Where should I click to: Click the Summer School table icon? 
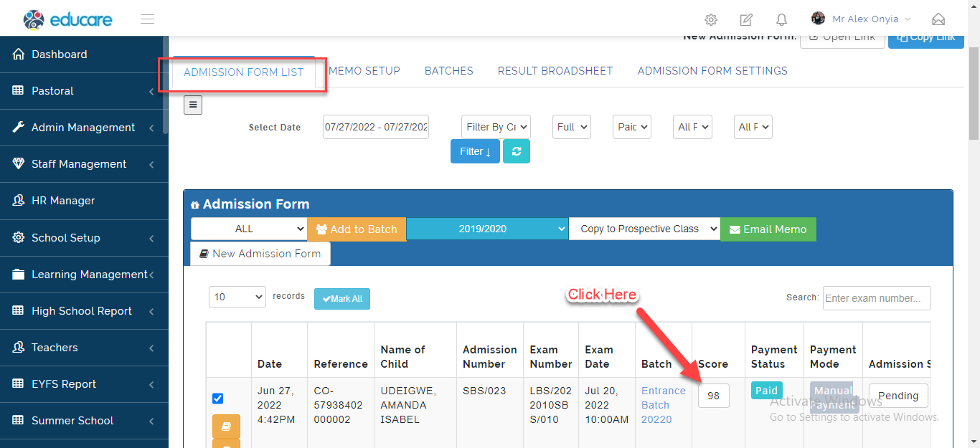19,421
